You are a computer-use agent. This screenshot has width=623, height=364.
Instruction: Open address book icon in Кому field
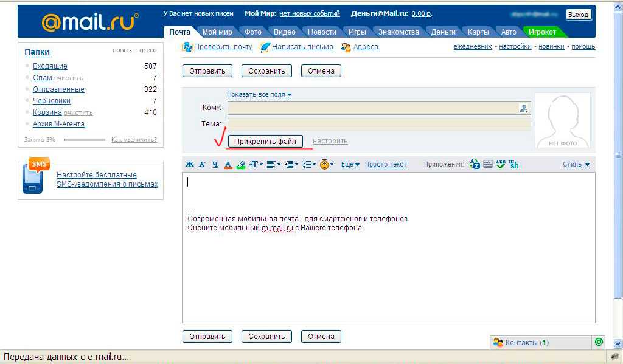pos(524,108)
